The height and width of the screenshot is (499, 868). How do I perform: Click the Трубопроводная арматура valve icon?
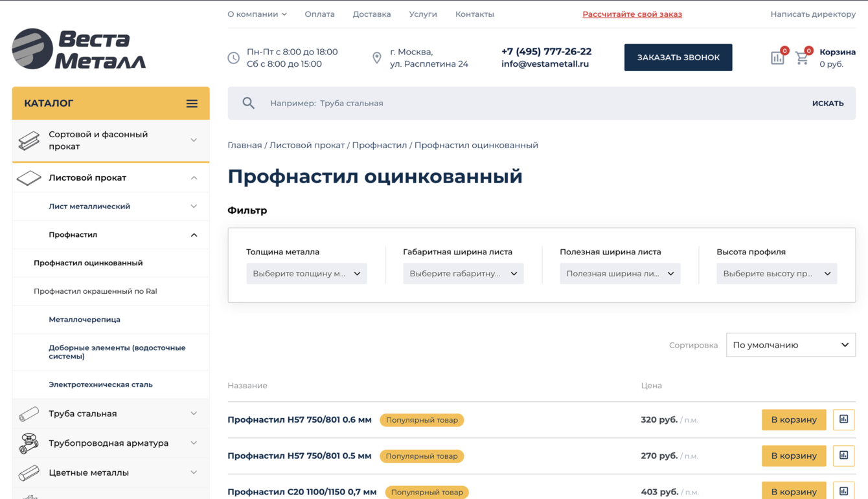29,443
